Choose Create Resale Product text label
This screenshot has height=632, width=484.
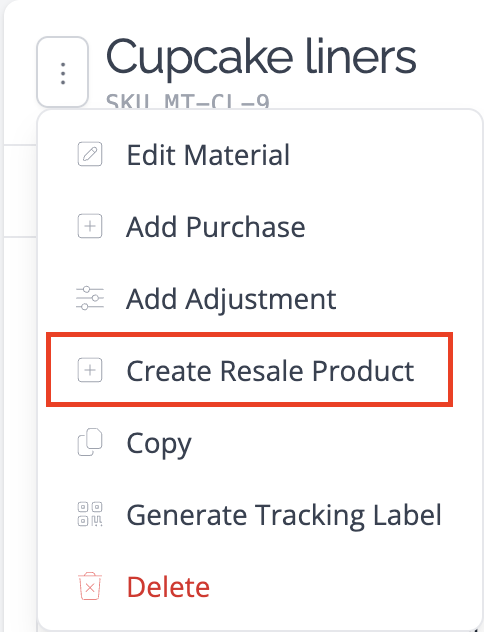(270, 370)
